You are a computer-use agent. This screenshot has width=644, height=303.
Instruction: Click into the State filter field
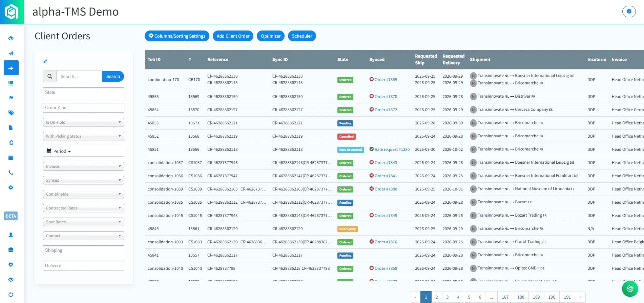tap(84, 93)
